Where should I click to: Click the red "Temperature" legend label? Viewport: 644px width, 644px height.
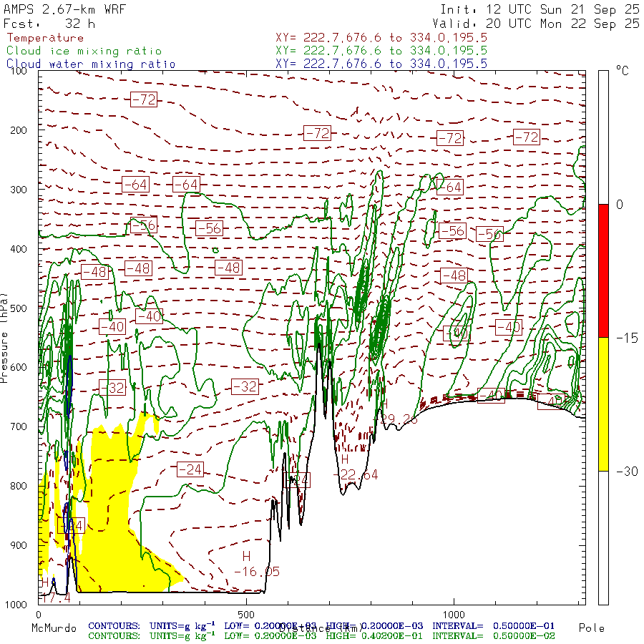(45, 38)
